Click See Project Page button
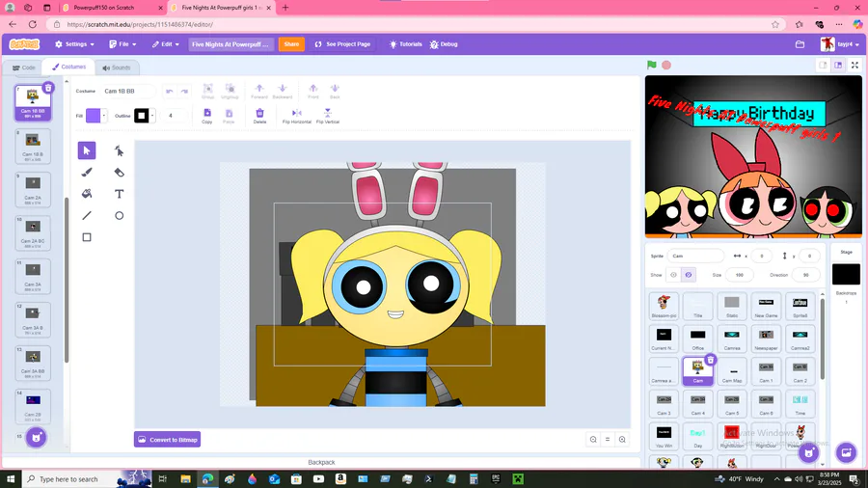Viewport: 868px width, 488px height. 342,44
